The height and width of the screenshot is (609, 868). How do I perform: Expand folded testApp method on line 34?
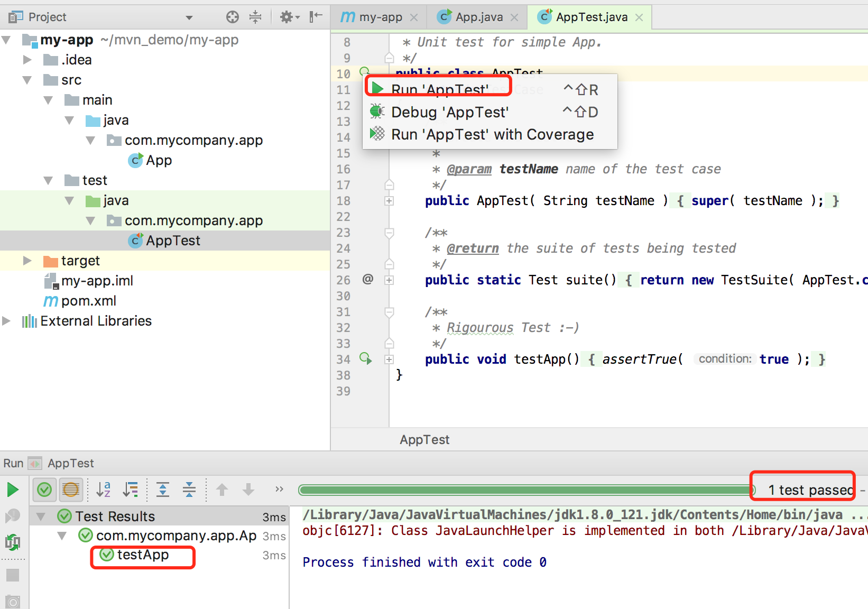389,359
